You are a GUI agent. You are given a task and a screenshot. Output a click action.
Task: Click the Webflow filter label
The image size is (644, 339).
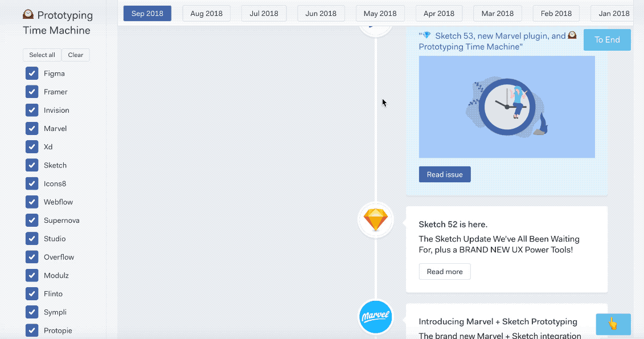click(x=58, y=202)
